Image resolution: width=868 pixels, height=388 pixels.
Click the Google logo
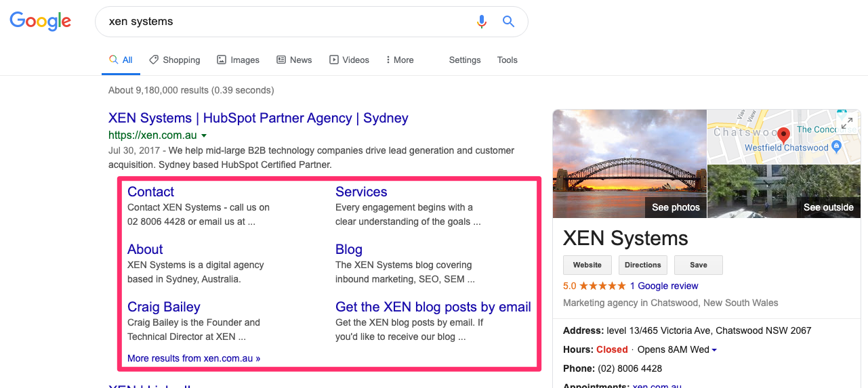click(40, 22)
